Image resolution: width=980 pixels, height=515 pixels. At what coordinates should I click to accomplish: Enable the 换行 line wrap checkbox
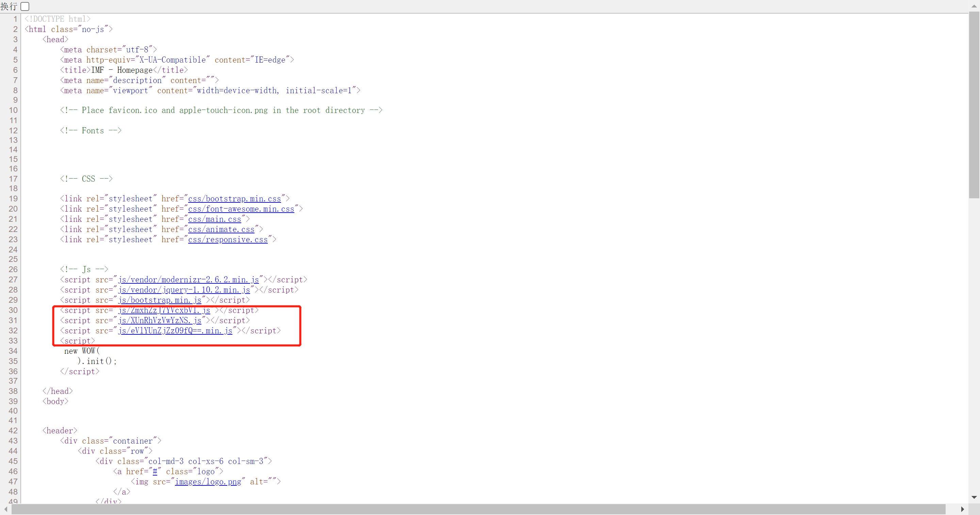(25, 6)
